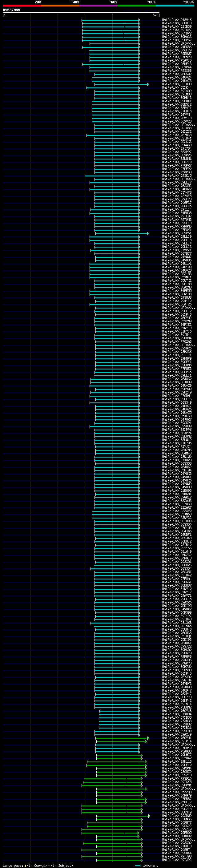Open hit UniRef100_A7PBB7
This screenshot has width=197, height=868.
pyautogui.click(x=177, y=799)
